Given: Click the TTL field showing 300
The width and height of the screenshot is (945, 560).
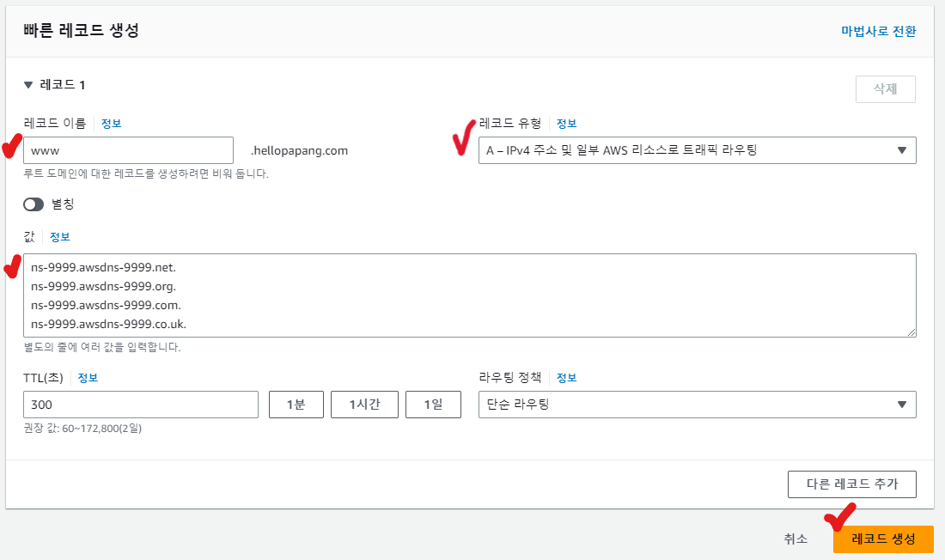Looking at the screenshot, I should (x=141, y=405).
